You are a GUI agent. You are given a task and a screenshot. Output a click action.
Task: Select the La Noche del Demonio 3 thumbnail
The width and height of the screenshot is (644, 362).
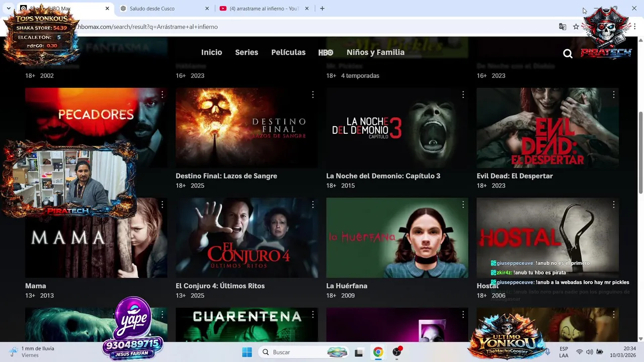[x=397, y=128]
